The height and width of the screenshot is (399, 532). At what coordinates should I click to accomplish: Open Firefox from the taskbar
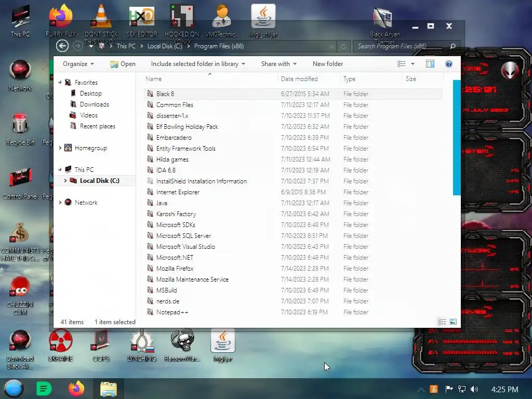[76, 389]
